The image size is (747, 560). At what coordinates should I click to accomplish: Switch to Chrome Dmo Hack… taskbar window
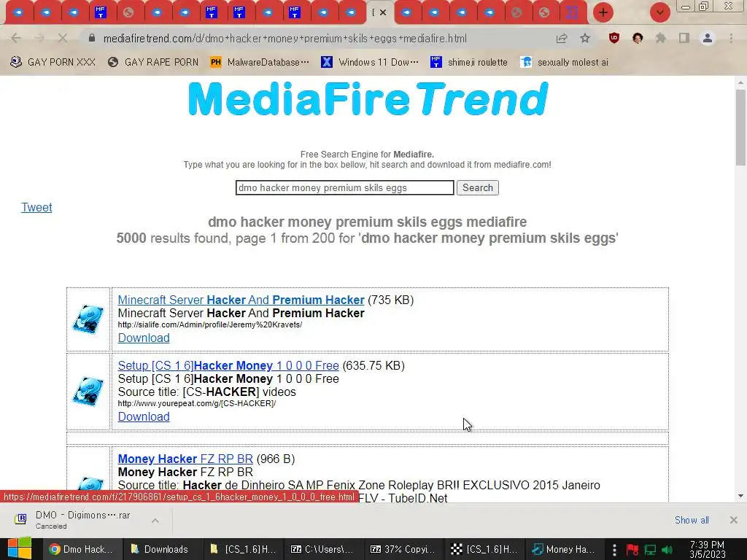[82, 549]
